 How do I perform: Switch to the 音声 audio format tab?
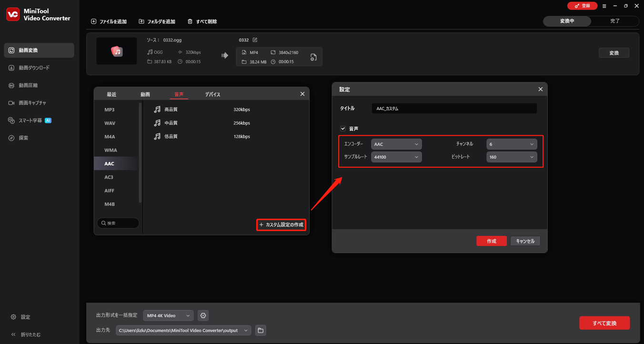pos(179,94)
